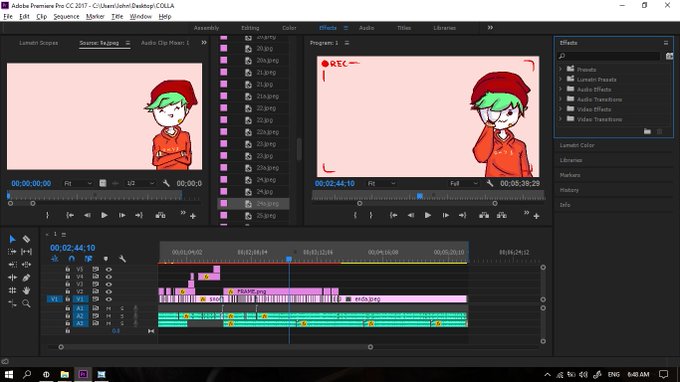Toggle nest sequence insert mode in timeline
The image size is (680, 382).
55,259
